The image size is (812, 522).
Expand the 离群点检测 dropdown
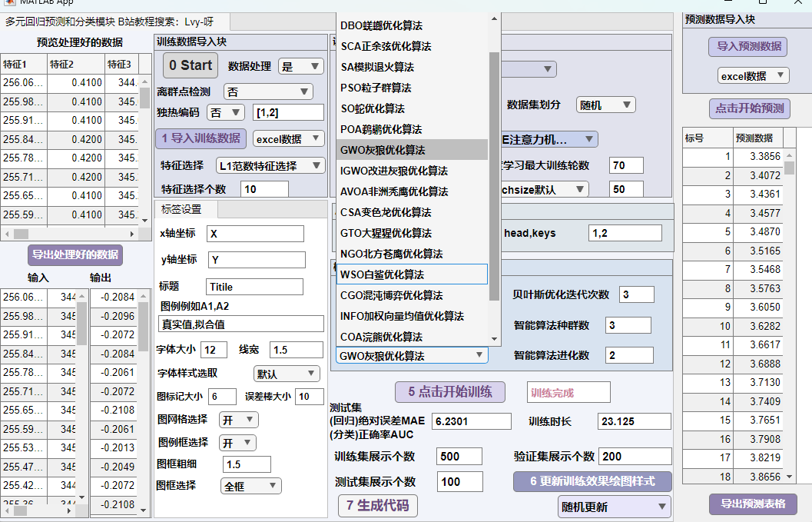268,91
